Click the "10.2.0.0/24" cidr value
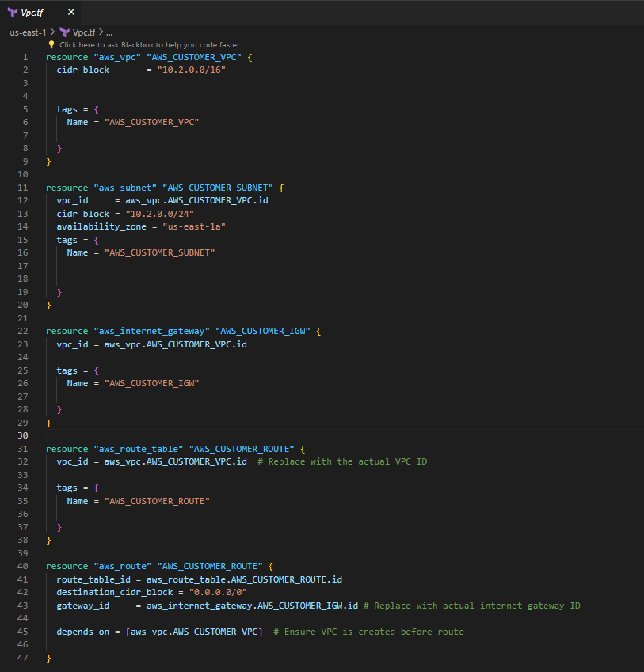The image size is (644, 672). [159, 214]
